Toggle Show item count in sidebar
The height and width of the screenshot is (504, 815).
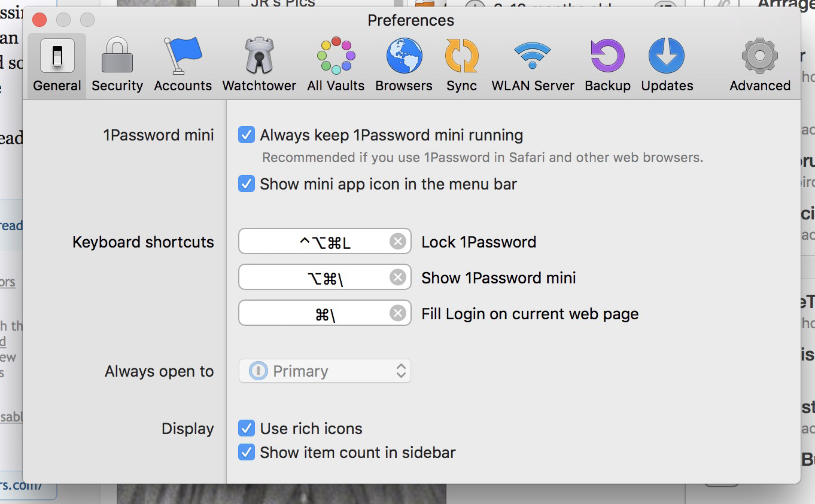[x=247, y=452]
